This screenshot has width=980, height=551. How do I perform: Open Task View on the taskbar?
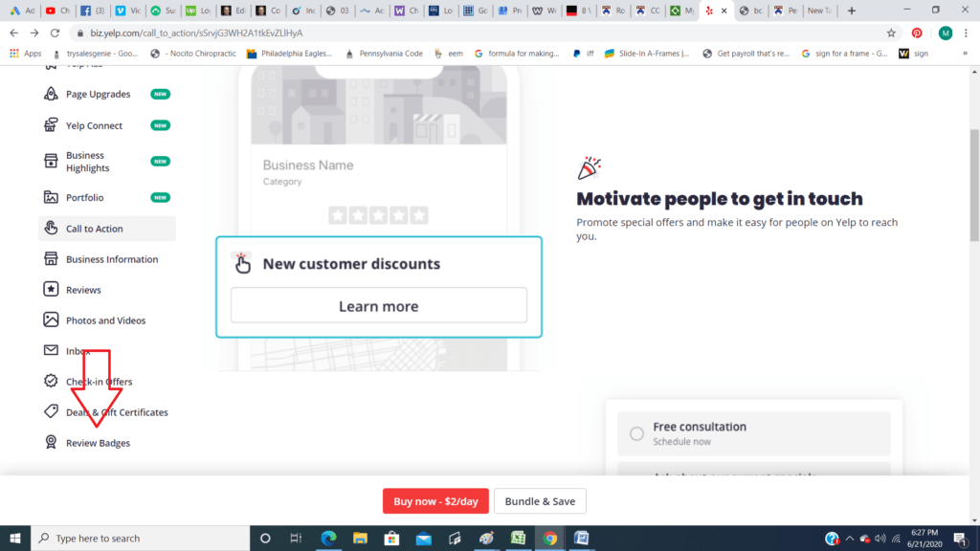pos(297,538)
